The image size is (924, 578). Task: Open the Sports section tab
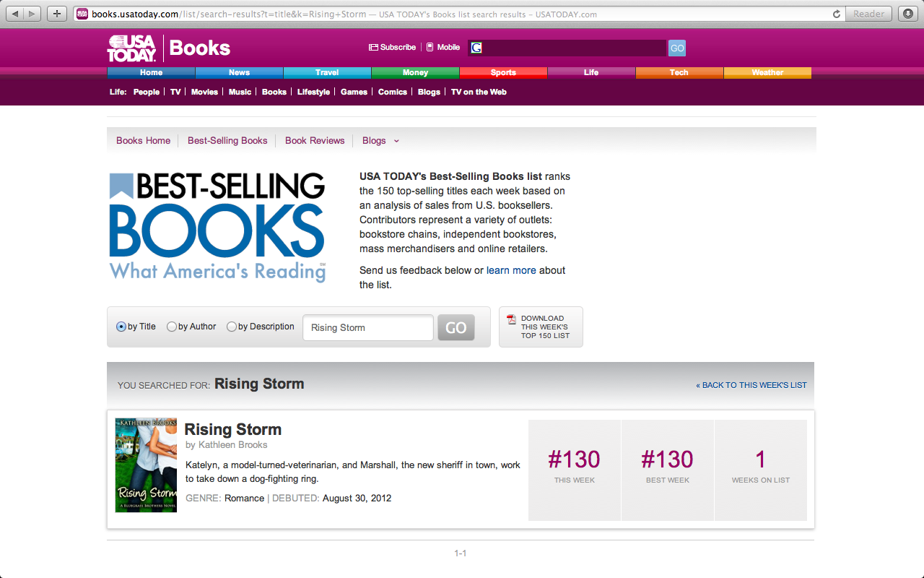[503, 72]
